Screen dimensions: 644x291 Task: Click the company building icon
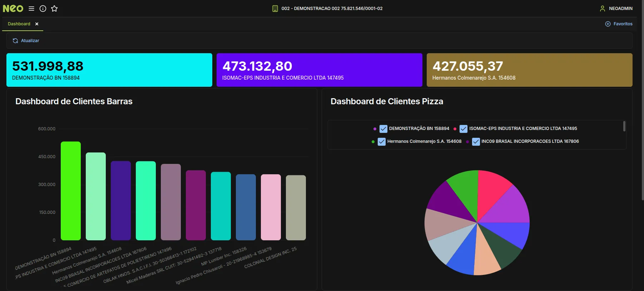(x=275, y=9)
